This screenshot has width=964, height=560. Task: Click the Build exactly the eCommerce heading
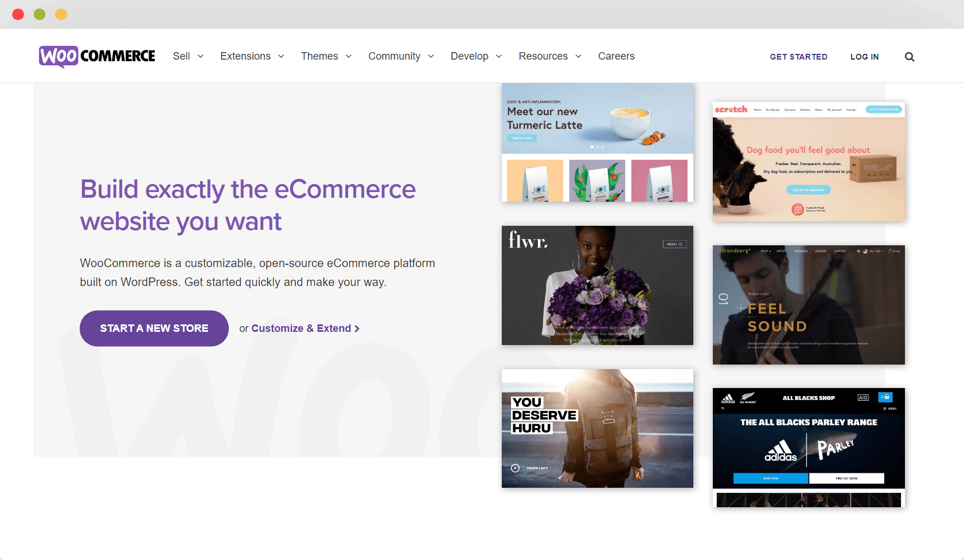(x=248, y=205)
